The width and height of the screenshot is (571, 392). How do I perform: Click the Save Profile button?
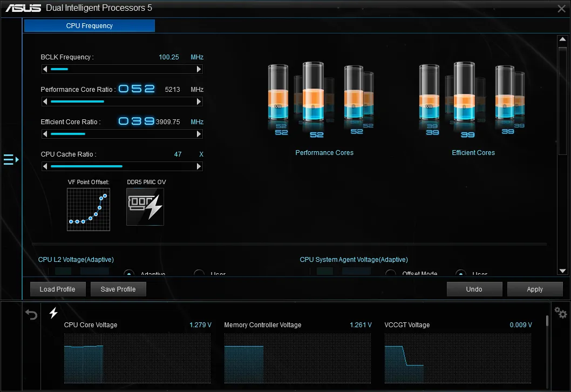click(118, 289)
